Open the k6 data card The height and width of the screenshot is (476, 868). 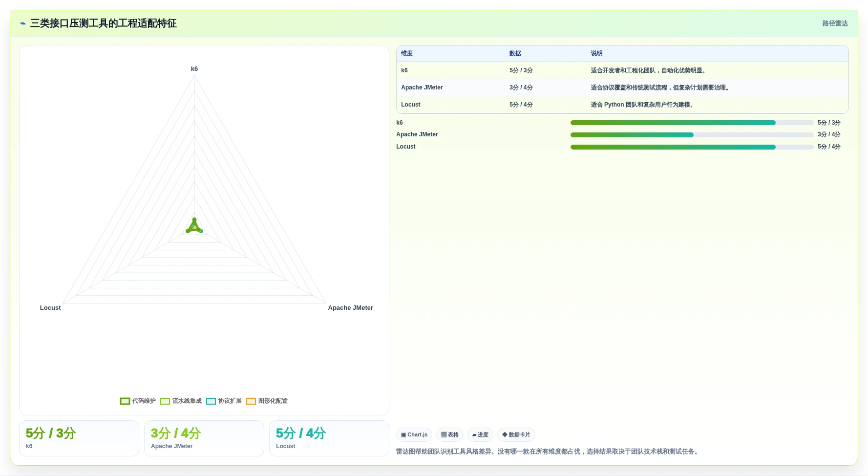[79, 438]
